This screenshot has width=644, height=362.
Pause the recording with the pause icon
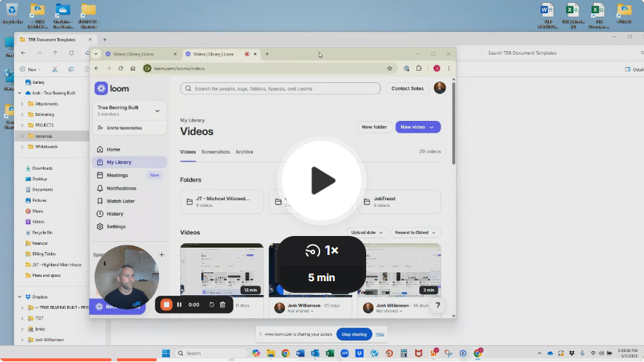coord(179,304)
